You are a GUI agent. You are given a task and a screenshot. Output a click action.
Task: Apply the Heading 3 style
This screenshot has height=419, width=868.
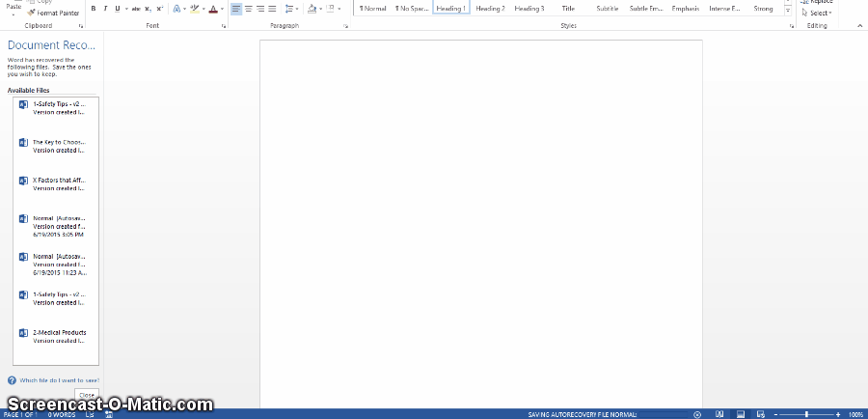[x=529, y=9]
